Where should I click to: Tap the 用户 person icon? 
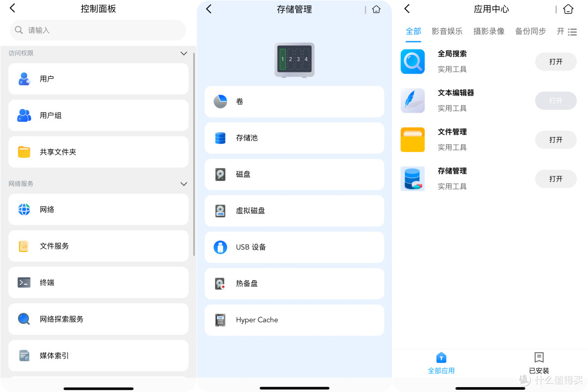pos(24,79)
